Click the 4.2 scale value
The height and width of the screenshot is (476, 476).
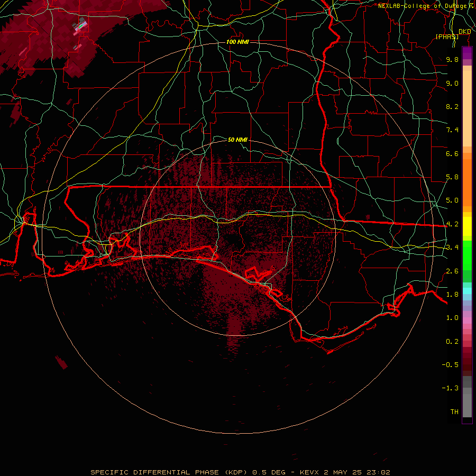pyautogui.click(x=452, y=224)
